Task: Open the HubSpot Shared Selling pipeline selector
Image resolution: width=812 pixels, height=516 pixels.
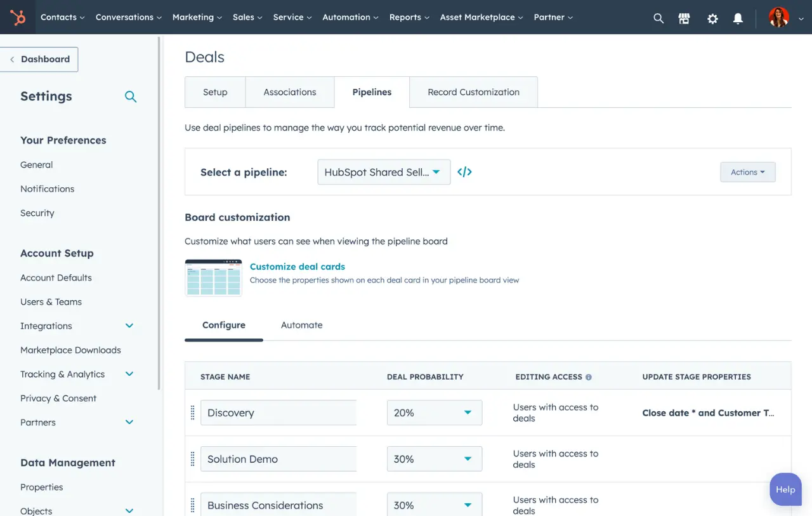Action: (x=383, y=171)
